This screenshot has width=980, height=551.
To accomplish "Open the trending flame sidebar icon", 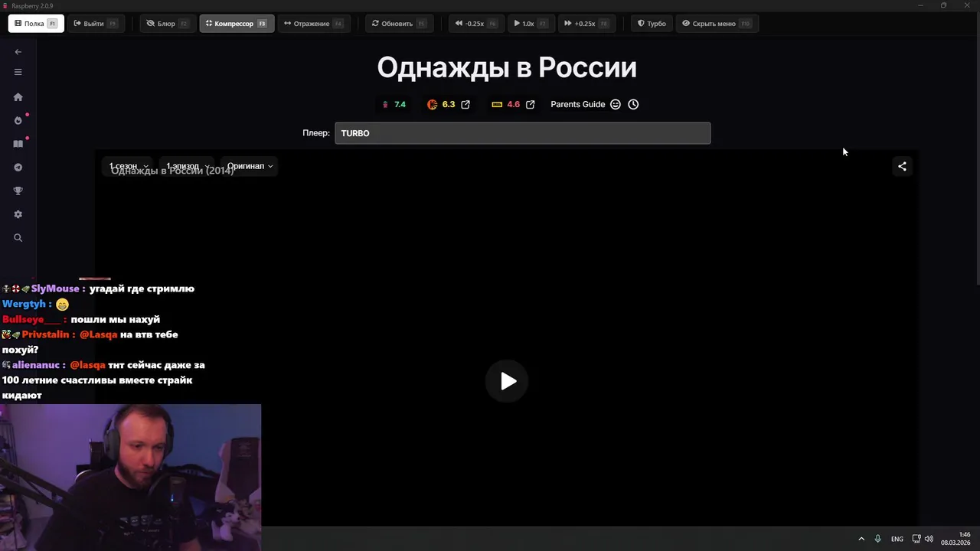I will pyautogui.click(x=18, y=121).
